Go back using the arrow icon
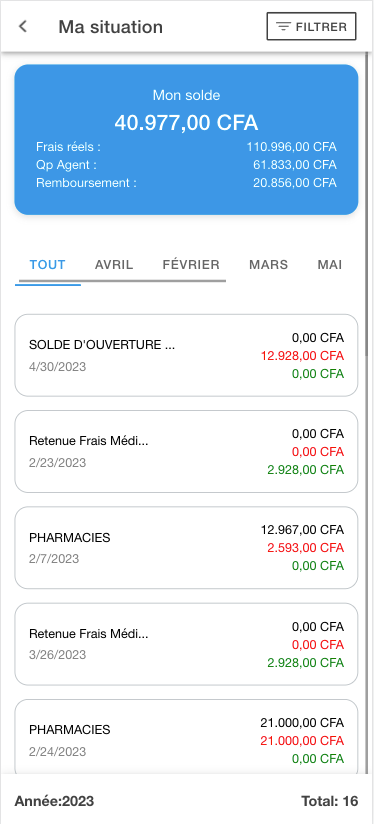The height and width of the screenshot is (824, 374). (x=23, y=26)
